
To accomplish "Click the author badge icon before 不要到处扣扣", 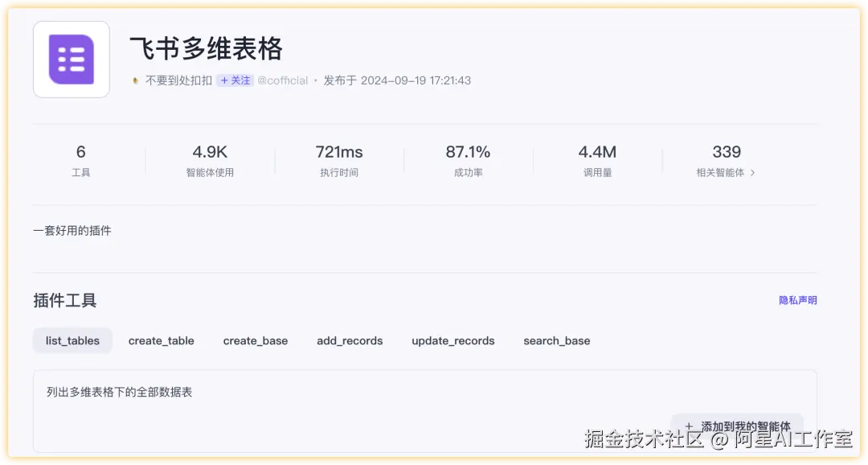I will pos(135,81).
